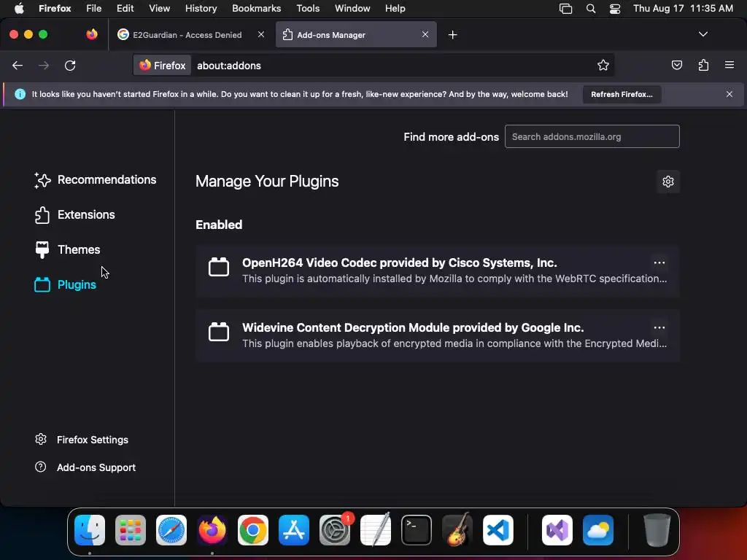The height and width of the screenshot is (560, 747).
Task: Click the Firefox identity box in URL bar
Action: pyautogui.click(x=163, y=65)
